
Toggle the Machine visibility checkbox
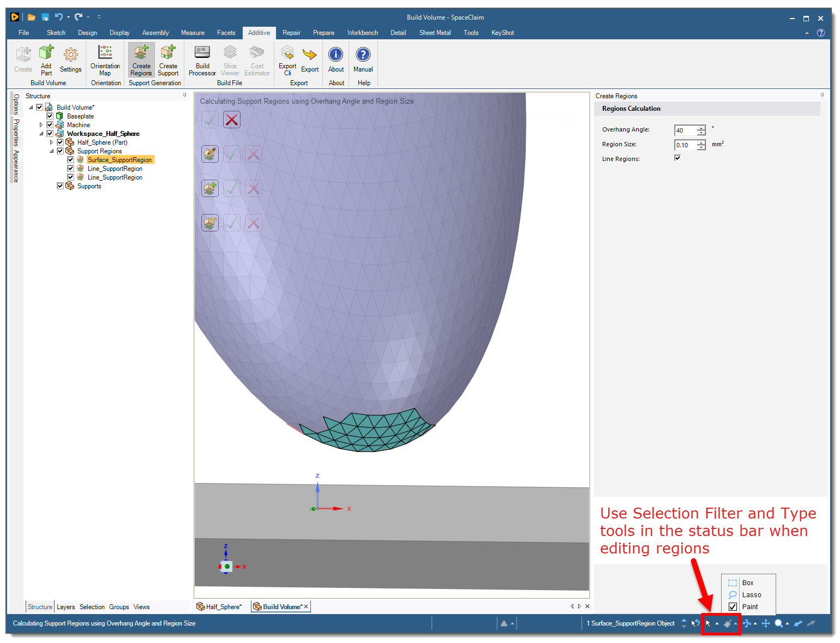[x=50, y=125]
